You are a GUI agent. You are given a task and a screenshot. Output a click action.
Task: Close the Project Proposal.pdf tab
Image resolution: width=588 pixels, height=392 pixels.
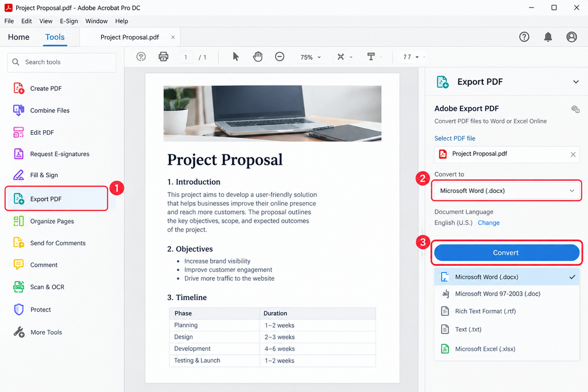click(x=173, y=37)
